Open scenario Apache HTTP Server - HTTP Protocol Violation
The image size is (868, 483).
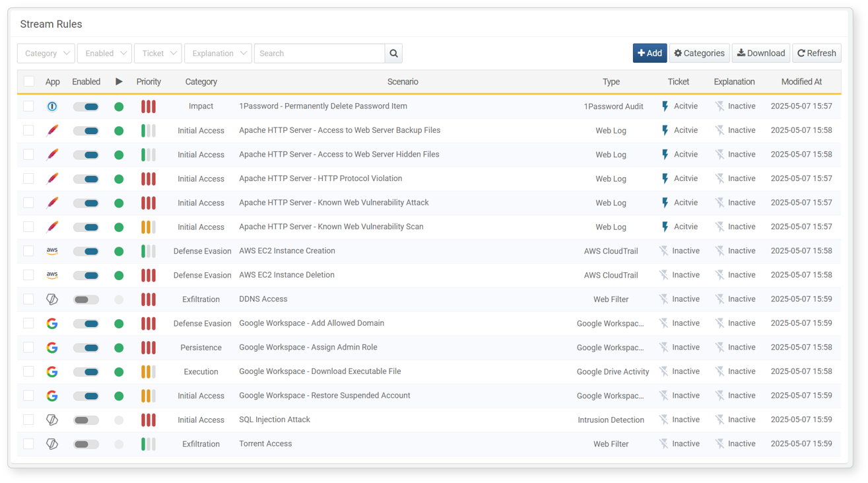pos(320,178)
